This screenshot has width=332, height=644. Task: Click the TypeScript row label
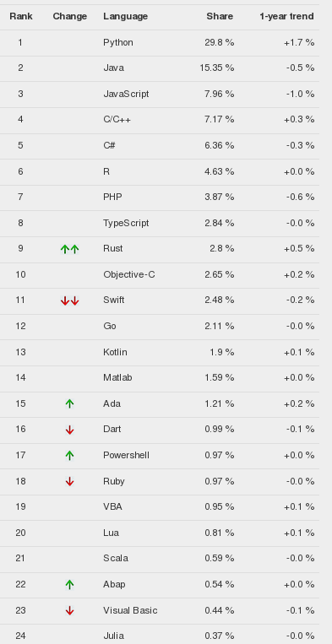click(x=126, y=223)
